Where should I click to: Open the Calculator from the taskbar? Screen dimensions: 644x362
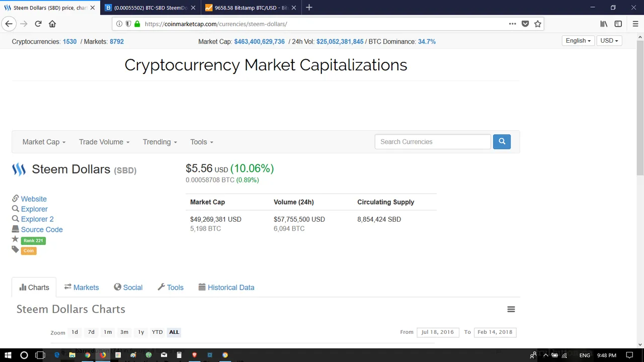(x=179, y=355)
